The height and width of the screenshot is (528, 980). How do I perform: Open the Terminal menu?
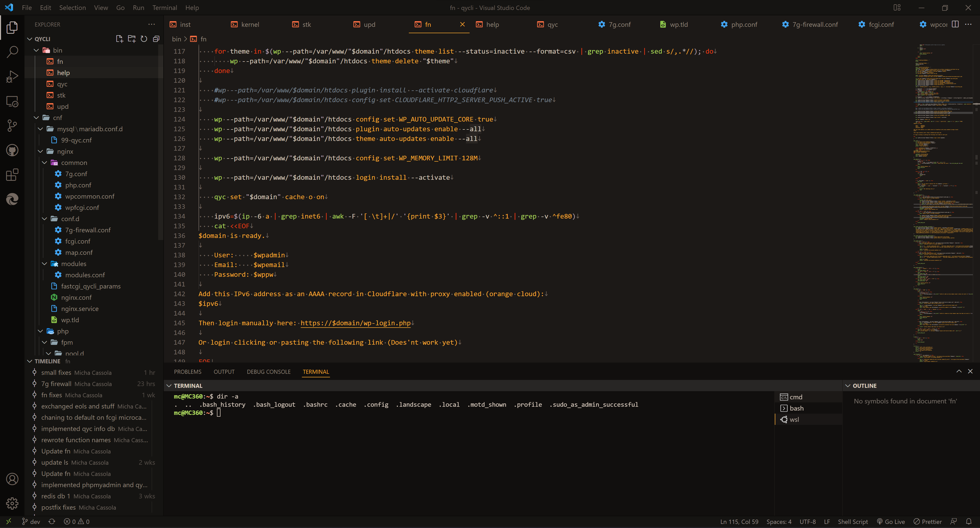(x=164, y=8)
